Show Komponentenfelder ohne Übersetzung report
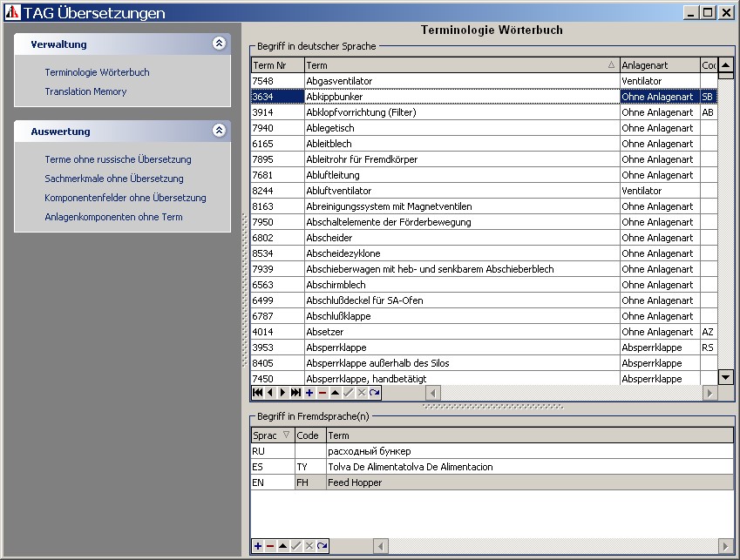Image resolution: width=740 pixels, height=560 pixels. (x=126, y=198)
